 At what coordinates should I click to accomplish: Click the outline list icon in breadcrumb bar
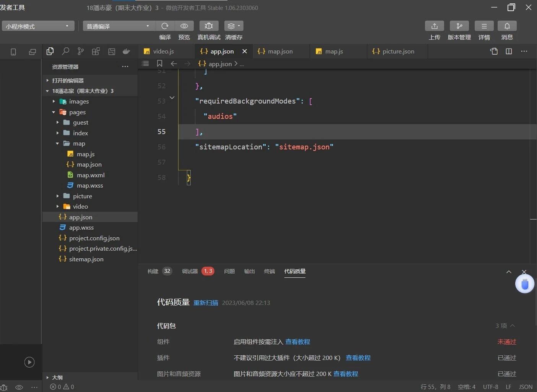tap(145, 63)
